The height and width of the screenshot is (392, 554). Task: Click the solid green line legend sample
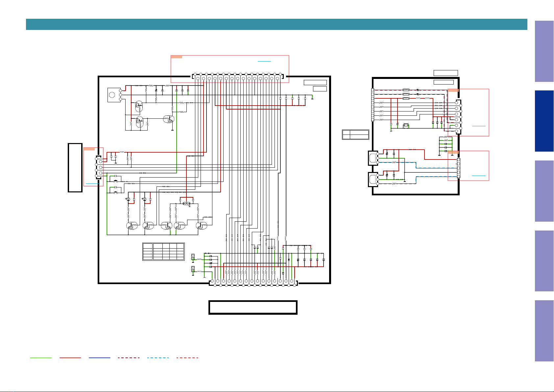pos(41,357)
